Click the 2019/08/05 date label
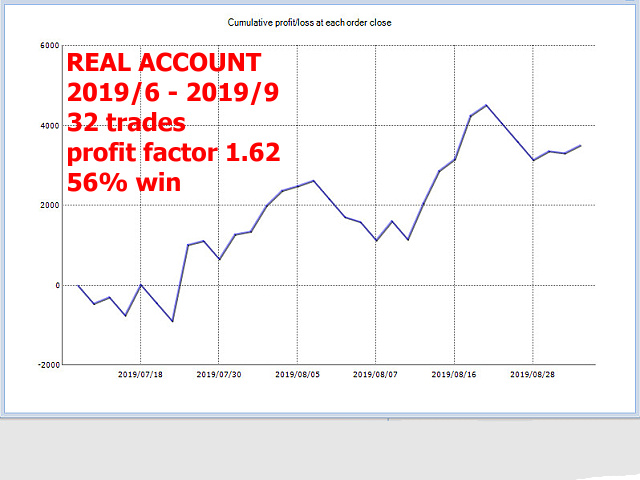 (298, 374)
